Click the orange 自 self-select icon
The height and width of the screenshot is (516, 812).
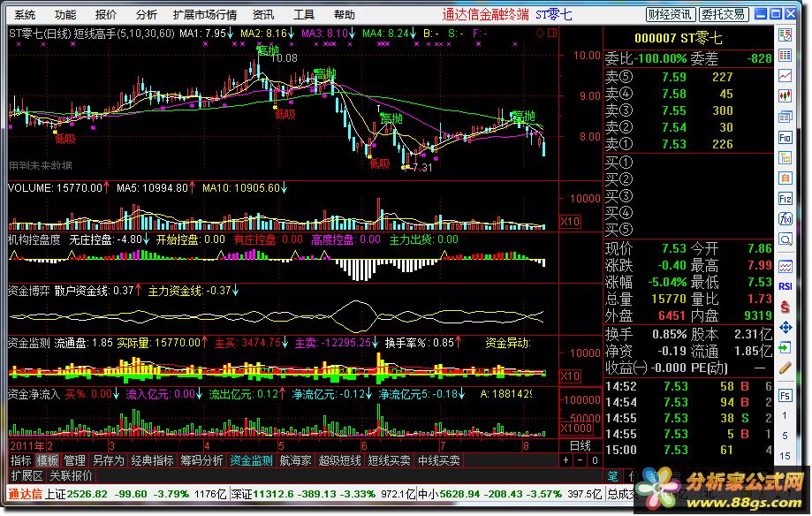[x=785, y=178]
